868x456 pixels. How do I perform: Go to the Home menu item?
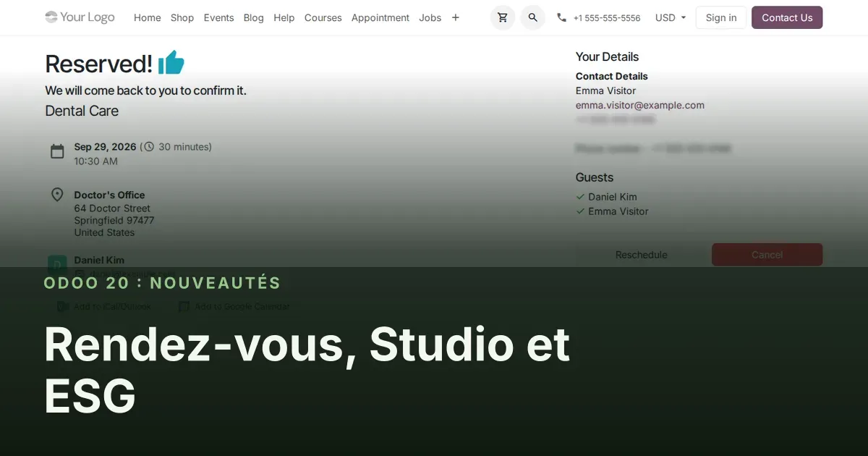click(148, 17)
